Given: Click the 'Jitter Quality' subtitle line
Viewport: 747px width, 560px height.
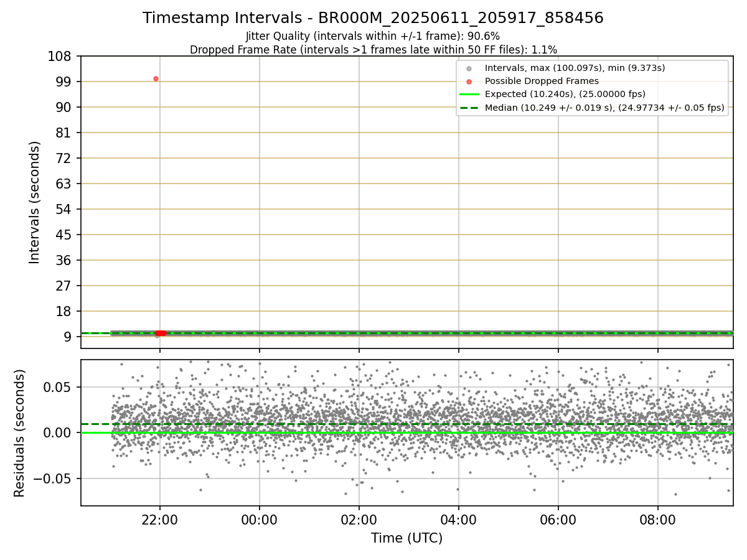Looking at the screenshot, I should 373,37.
